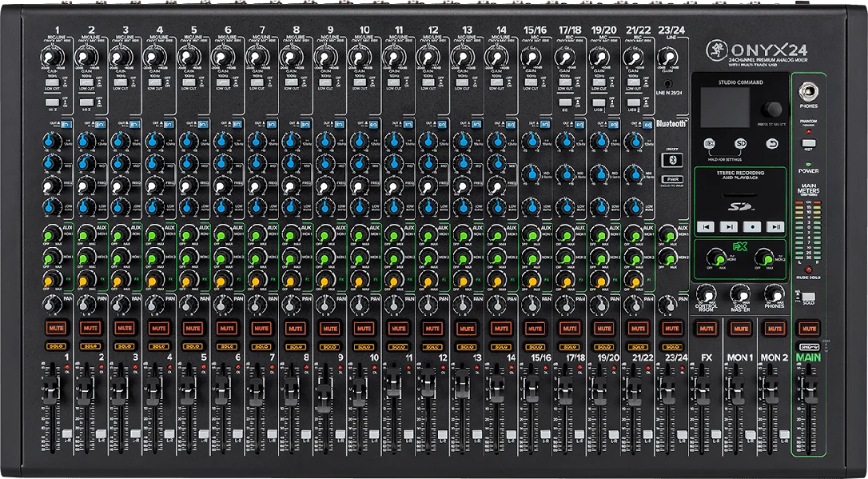Solo channel 5

click(193, 346)
